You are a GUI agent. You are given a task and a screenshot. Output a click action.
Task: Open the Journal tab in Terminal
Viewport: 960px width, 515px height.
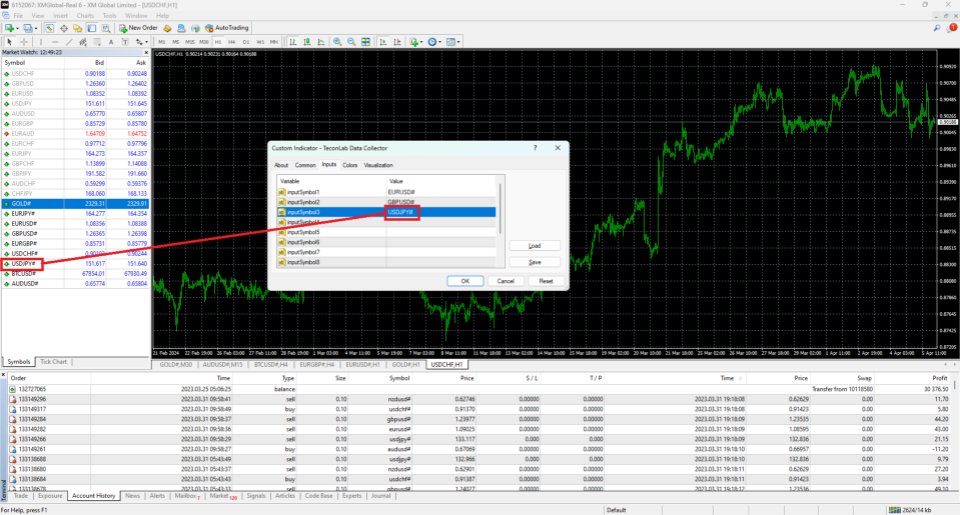(x=381, y=496)
